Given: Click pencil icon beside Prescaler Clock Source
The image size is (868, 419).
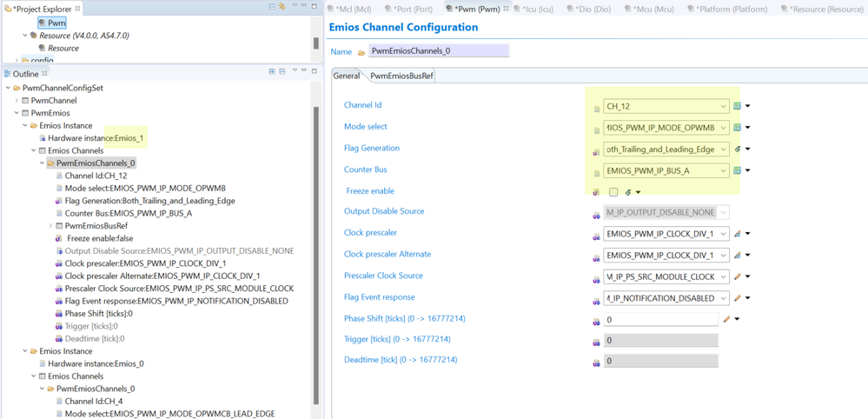Looking at the screenshot, I should click(x=737, y=276).
